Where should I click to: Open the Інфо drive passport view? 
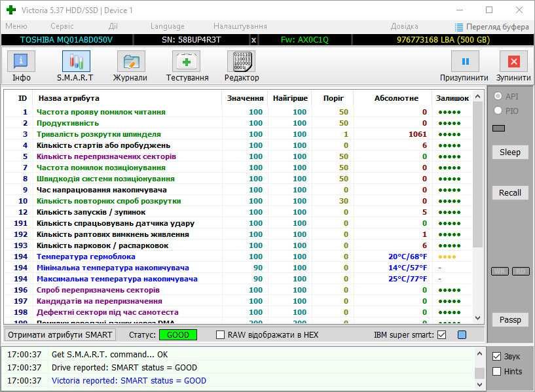point(21,67)
